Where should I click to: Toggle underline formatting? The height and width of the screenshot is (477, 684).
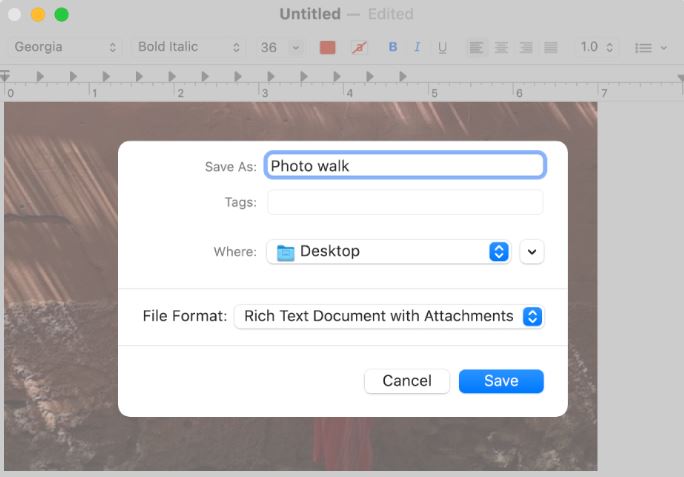click(x=442, y=47)
